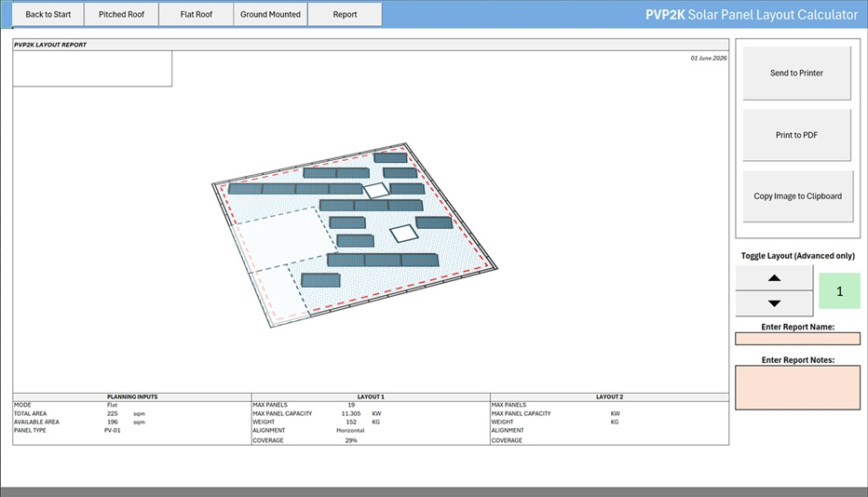This screenshot has height=497, width=868.
Task: Click the Layout 1 table header
Action: 371,396
